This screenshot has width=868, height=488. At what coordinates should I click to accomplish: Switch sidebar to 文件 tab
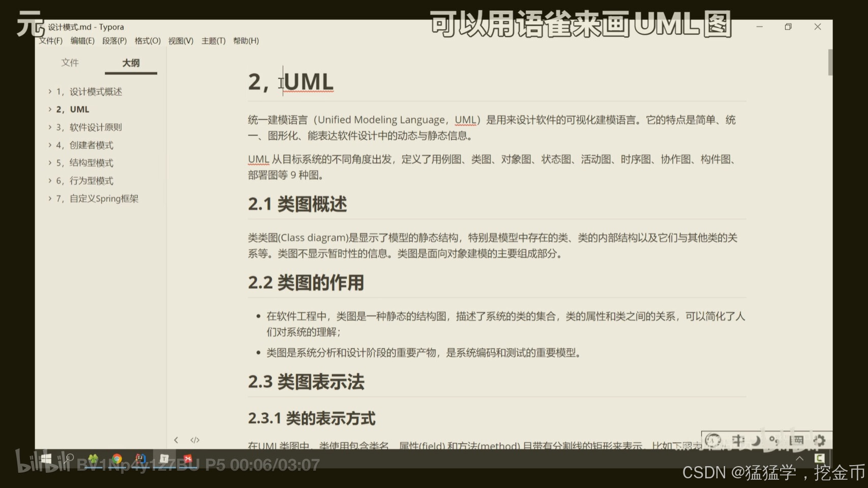(70, 63)
